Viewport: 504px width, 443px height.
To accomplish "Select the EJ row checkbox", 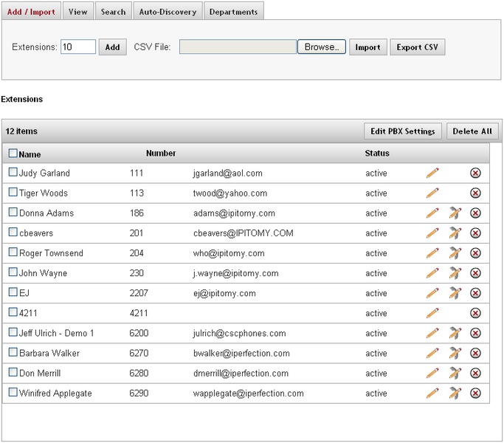I will click(x=13, y=292).
